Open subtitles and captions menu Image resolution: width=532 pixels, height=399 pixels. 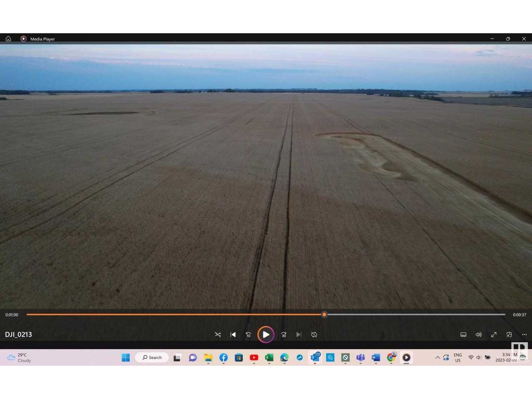point(463,335)
